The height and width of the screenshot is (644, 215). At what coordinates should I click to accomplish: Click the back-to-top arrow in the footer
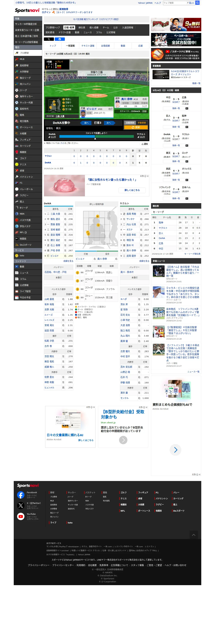coord(193,535)
